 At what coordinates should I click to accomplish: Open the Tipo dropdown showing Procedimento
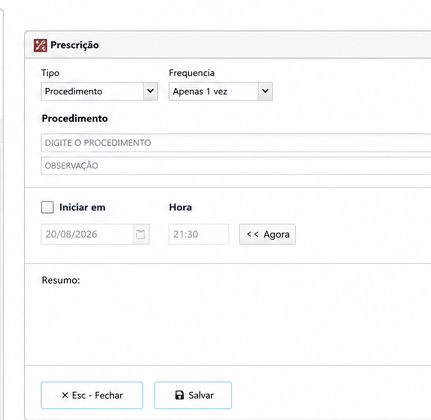point(99,91)
